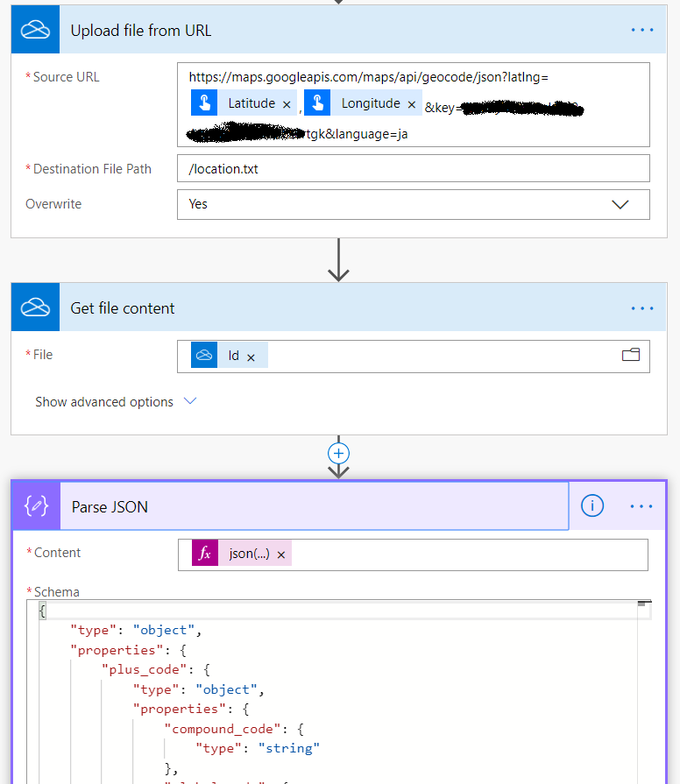Remove the Latitude dynamic token
The height and width of the screenshot is (784, 680).
[x=287, y=104]
